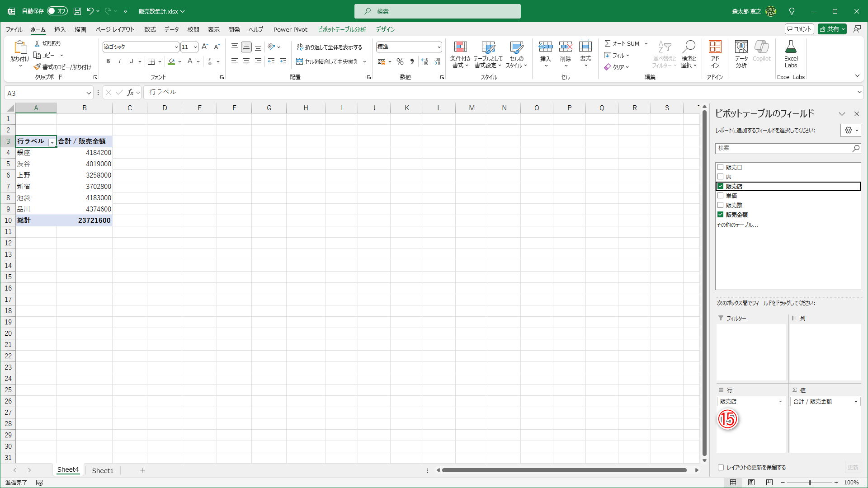Uncheck the 販売金額 field checkbox
This screenshot has width=868, height=488.
click(721, 215)
